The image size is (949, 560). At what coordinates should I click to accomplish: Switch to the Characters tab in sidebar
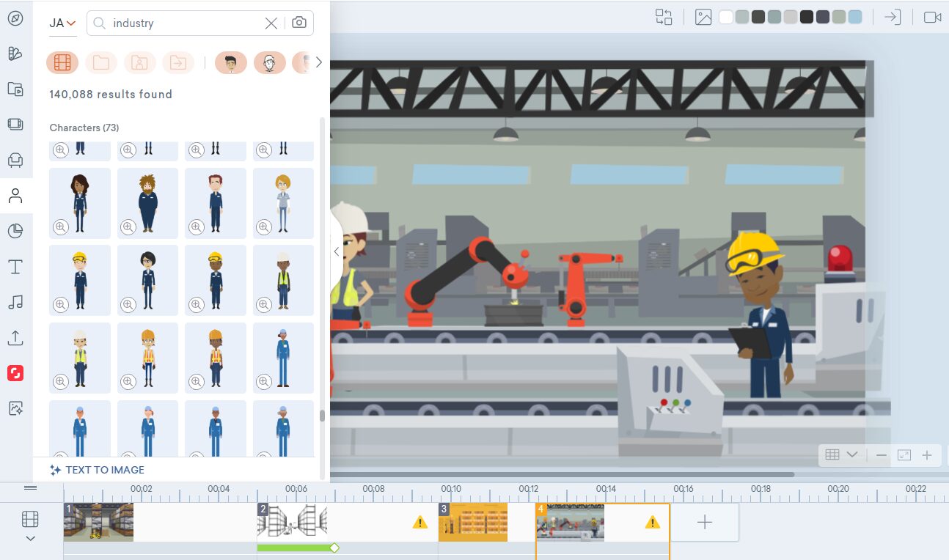[x=15, y=196]
